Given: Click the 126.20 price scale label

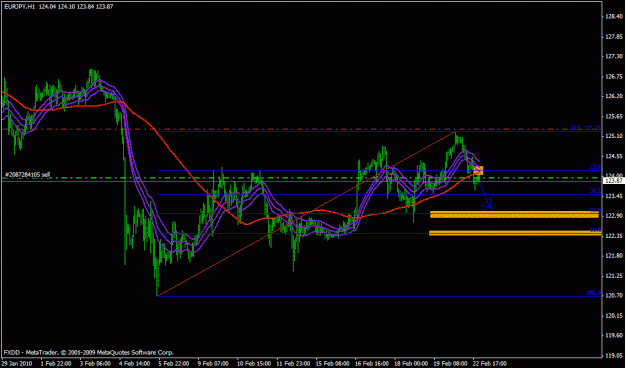Looking at the screenshot, I should (x=614, y=96).
